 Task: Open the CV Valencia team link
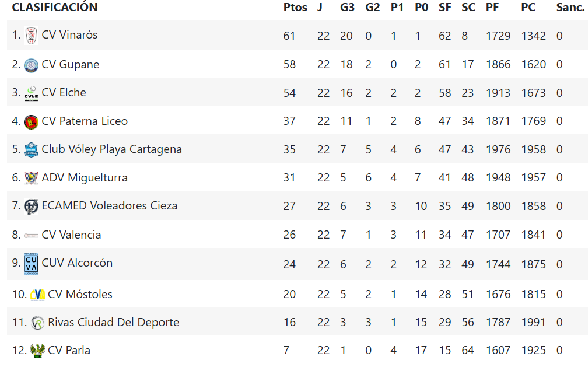[x=71, y=235]
